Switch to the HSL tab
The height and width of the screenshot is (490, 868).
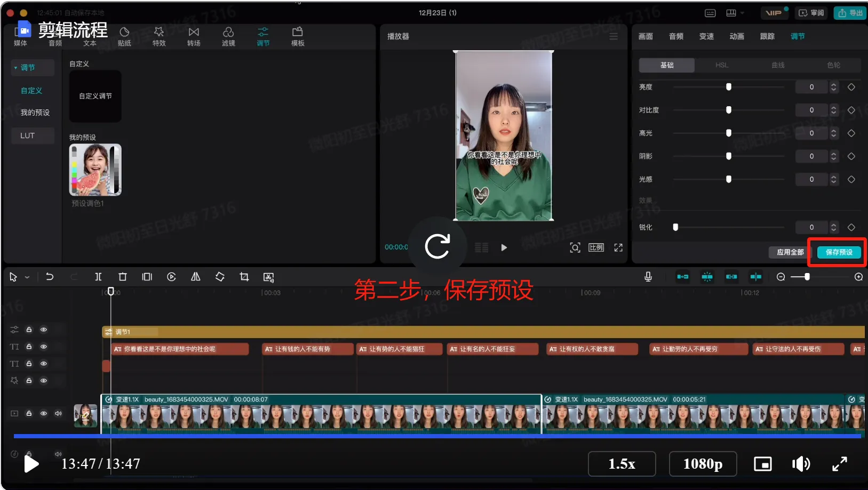[722, 65]
